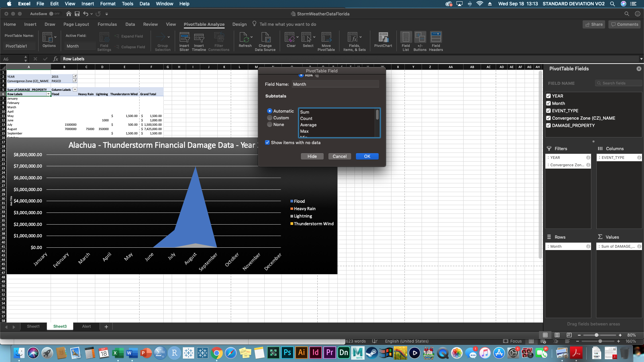644x362 pixels.
Task: Toggle Field Headers display
Action: 436,38
